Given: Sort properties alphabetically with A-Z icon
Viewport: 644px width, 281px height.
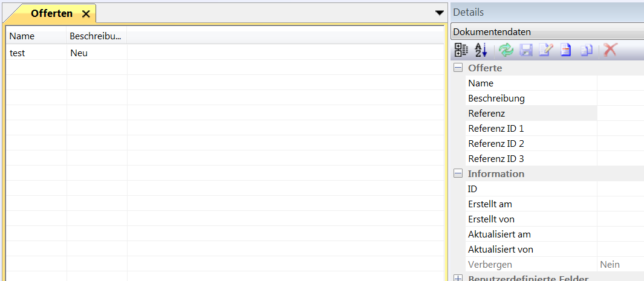Looking at the screenshot, I should pos(481,51).
